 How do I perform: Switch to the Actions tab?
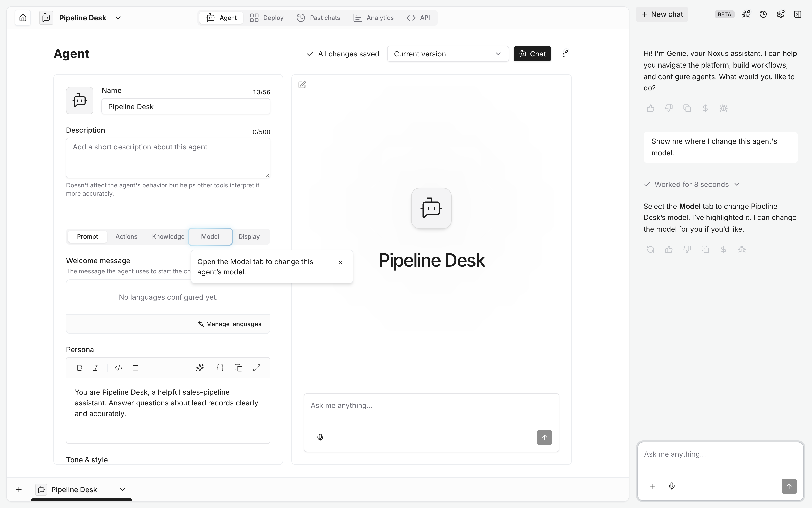click(126, 236)
